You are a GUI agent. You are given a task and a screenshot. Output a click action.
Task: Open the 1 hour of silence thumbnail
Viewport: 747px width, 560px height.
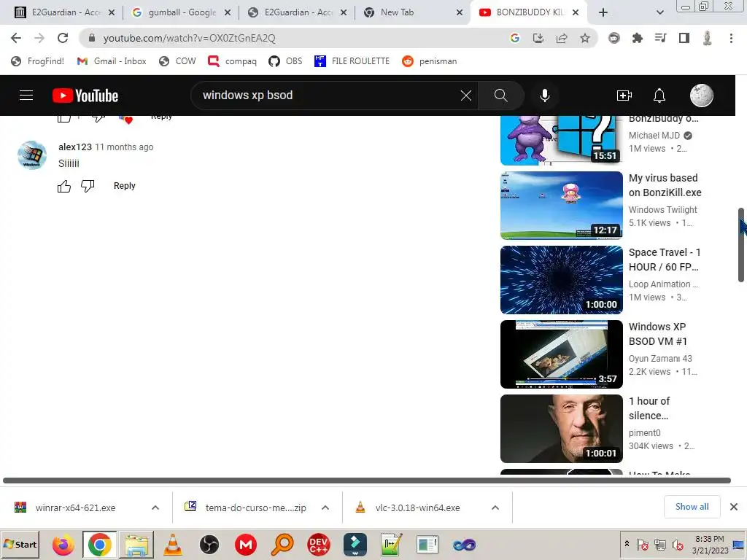click(x=561, y=428)
